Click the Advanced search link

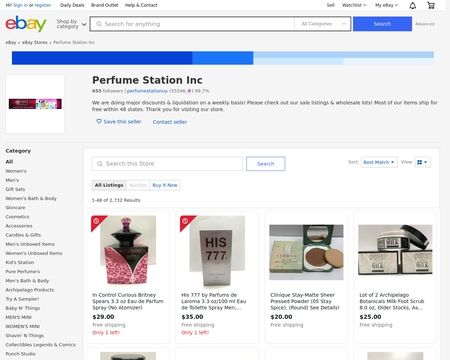tap(425, 24)
